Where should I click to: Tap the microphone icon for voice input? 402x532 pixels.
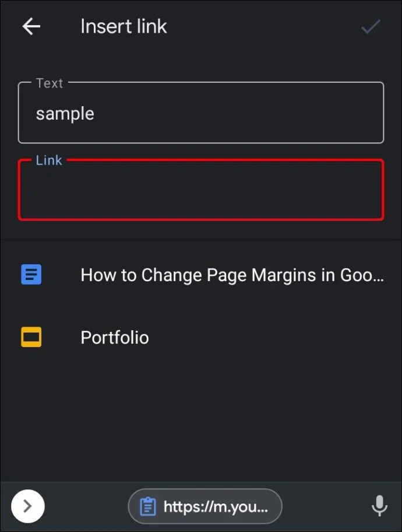[379, 506]
